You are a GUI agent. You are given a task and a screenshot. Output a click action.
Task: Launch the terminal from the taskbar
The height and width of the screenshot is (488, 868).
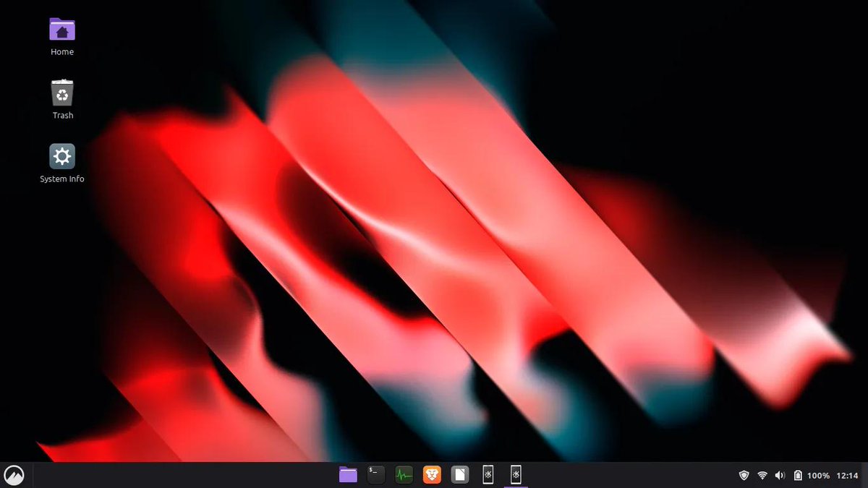click(375, 474)
